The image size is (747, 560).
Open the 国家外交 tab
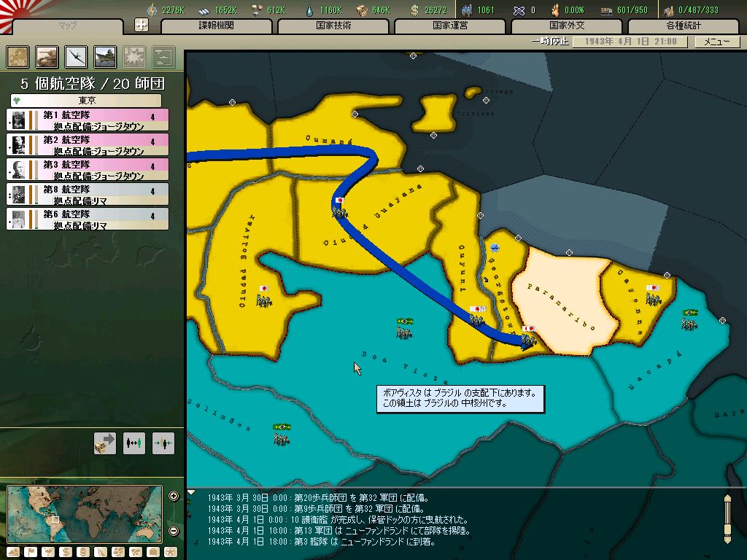566,26
